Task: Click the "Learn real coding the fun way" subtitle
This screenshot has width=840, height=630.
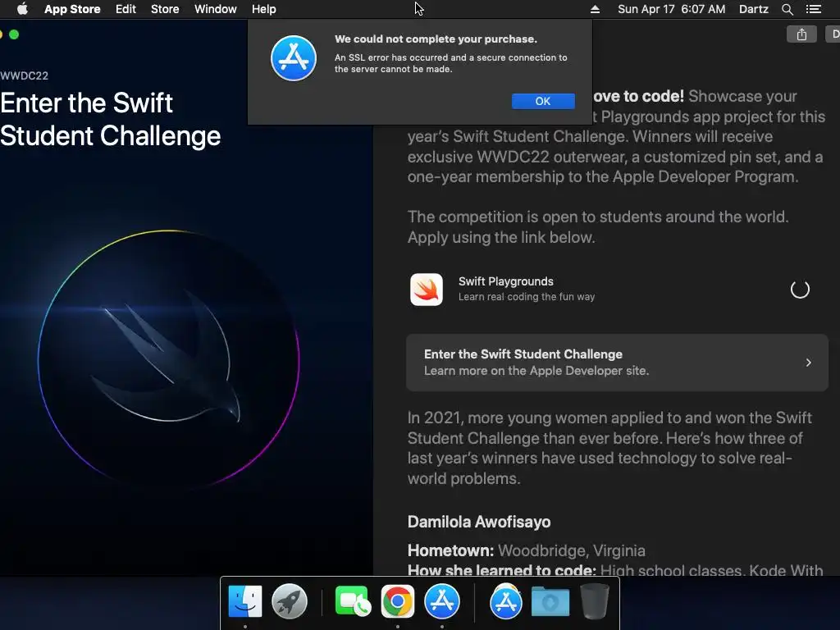Action: pyautogui.click(x=527, y=297)
